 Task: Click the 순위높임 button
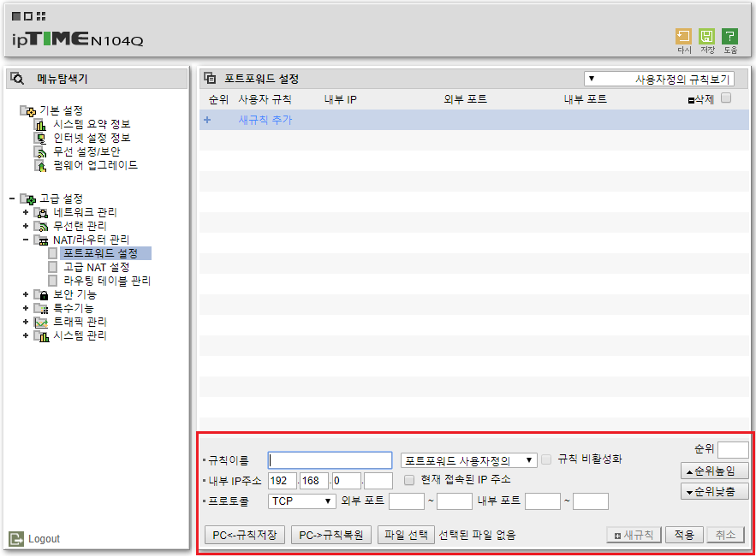[x=714, y=471]
